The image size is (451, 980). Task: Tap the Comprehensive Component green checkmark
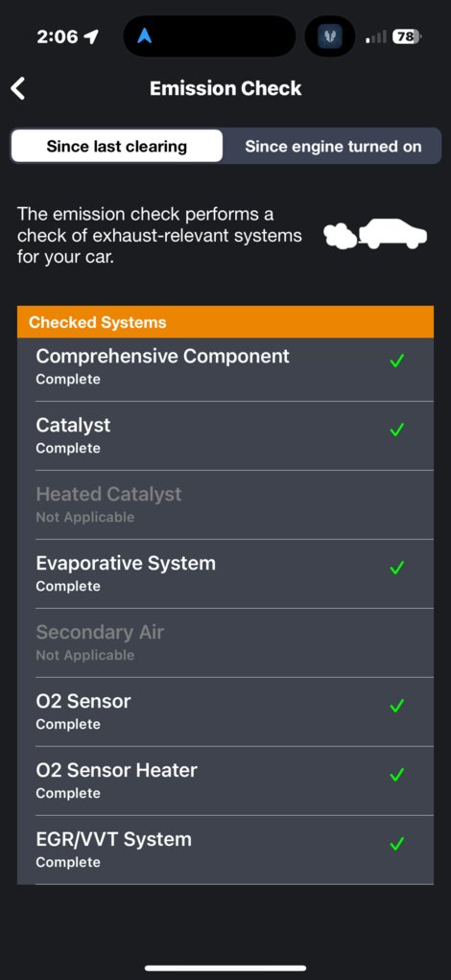396,361
